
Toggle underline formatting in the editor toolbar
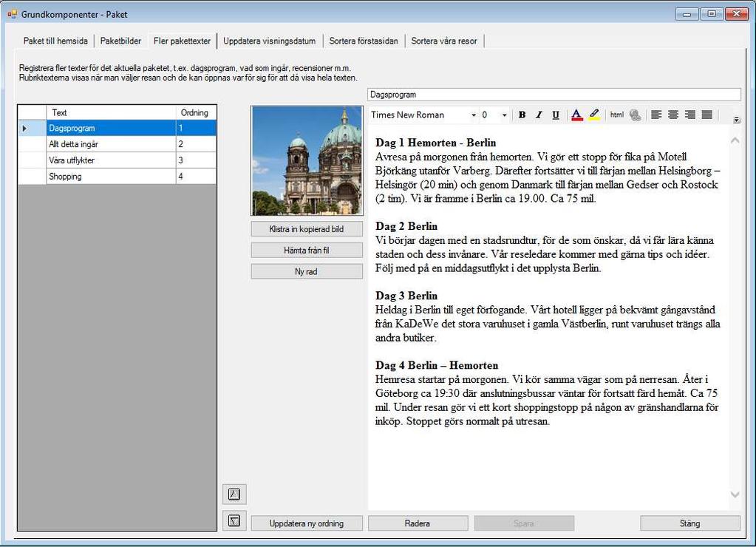click(x=556, y=115)
